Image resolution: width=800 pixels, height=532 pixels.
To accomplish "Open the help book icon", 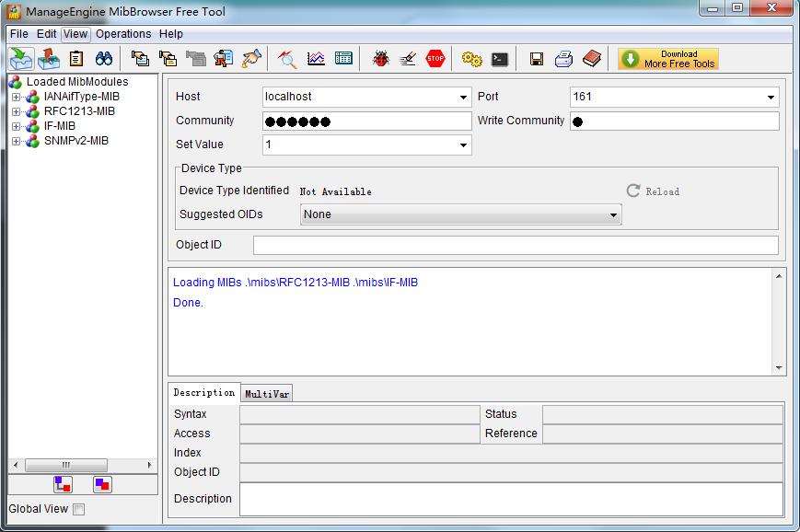I will (592, 59).
